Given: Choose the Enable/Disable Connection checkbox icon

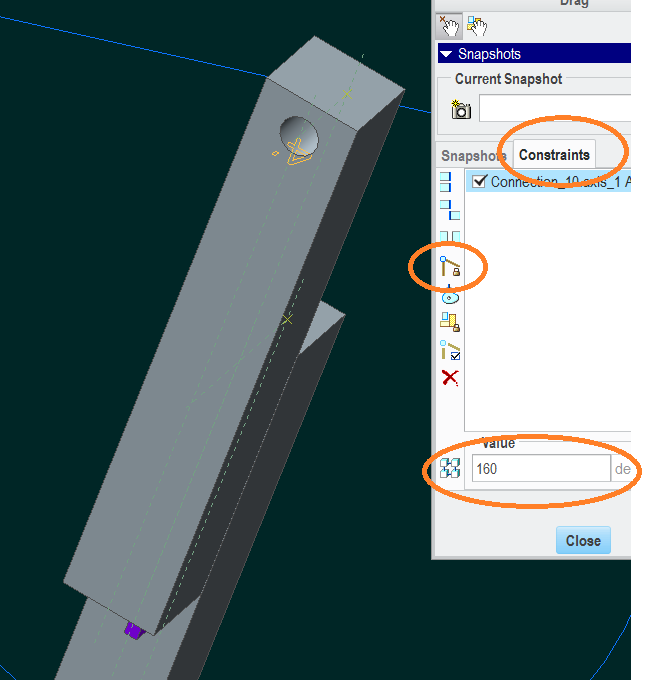Looking at the screenshot, I should [x=450, y=350].
